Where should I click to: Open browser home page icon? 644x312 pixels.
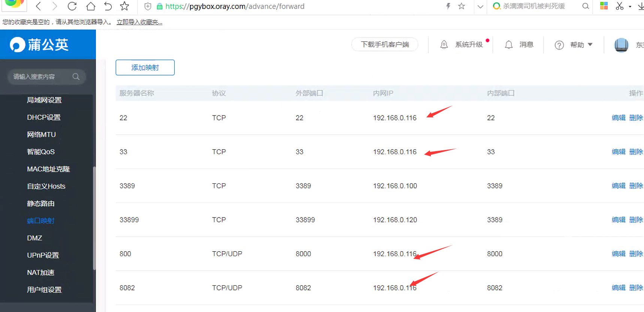[90, 6]
